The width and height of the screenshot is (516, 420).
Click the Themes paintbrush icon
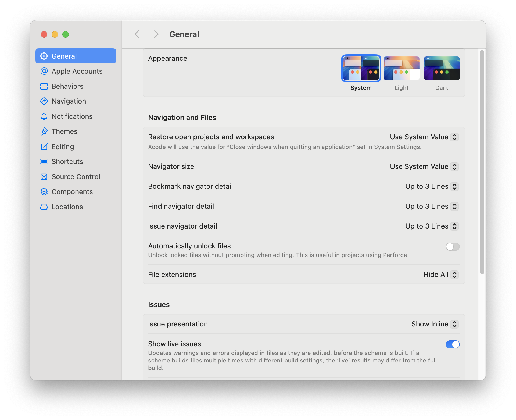point(44,131)
